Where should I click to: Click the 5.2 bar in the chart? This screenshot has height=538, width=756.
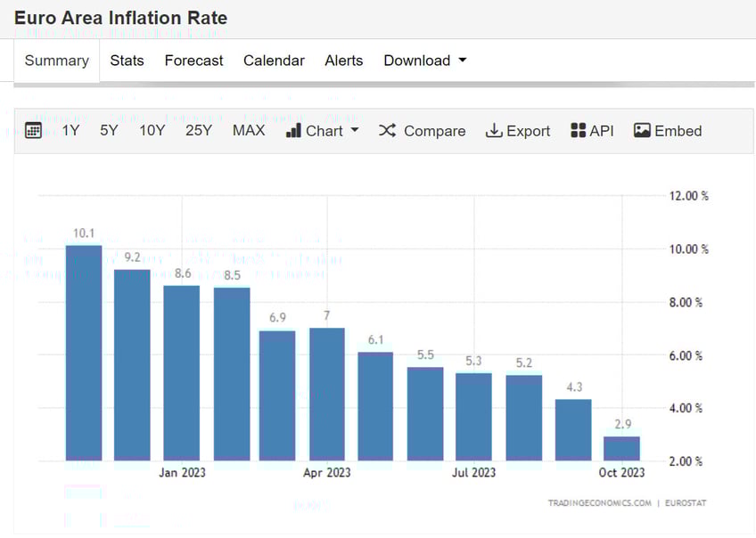click(524, 418)
